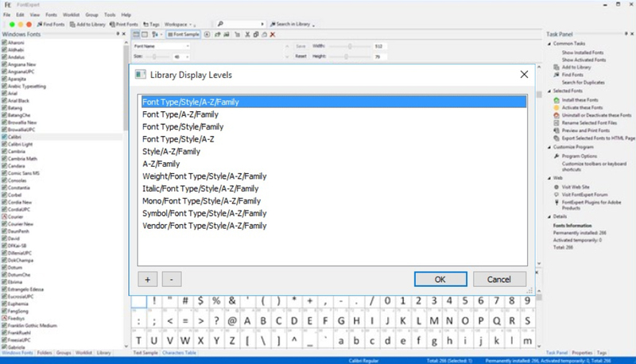Select Vendor/Font Type/Style/A-Z/Family entry

click(x=334, y=226)
